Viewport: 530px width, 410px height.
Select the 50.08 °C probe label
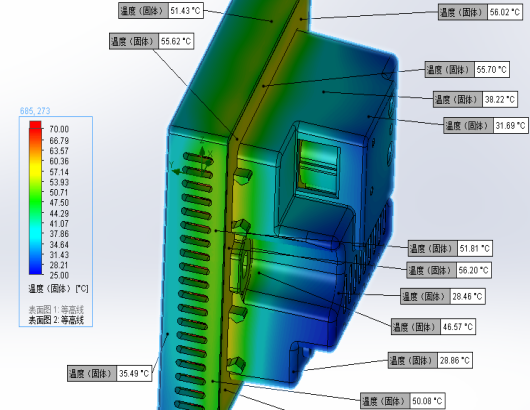(403, 401)
